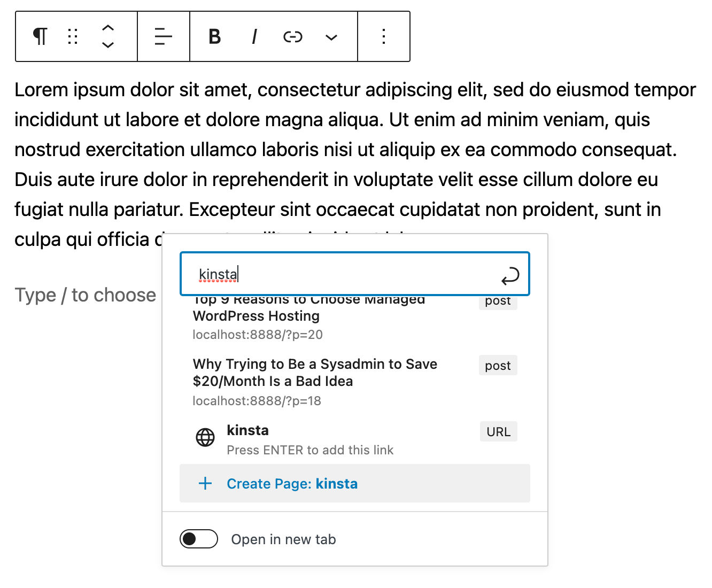Click Create Page: kinsta

[x=292, y=483]
